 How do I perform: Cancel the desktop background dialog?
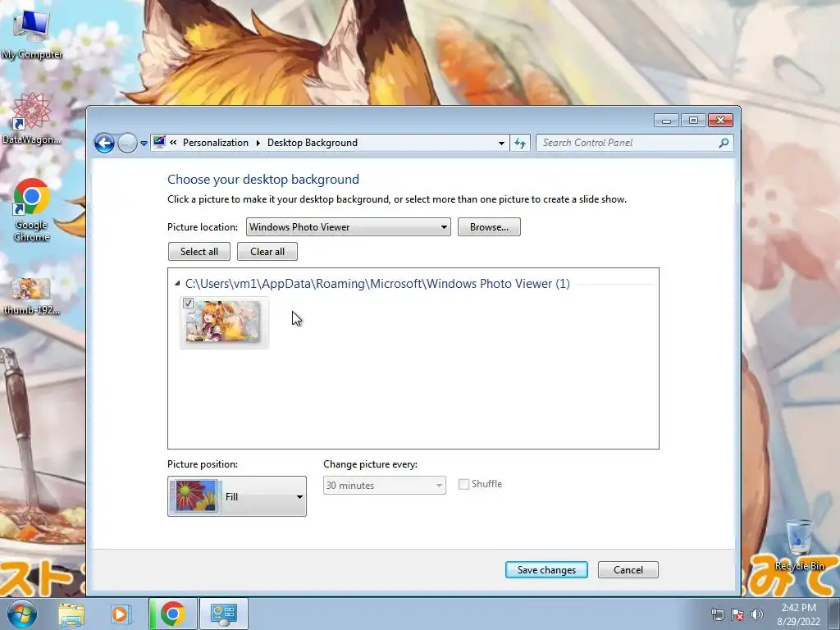coord(628,570)
